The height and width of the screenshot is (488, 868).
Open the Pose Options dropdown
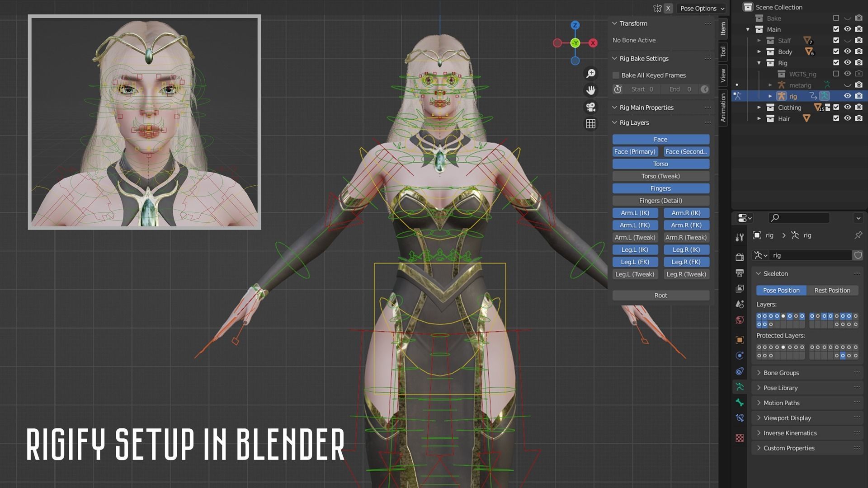[702, 8]
